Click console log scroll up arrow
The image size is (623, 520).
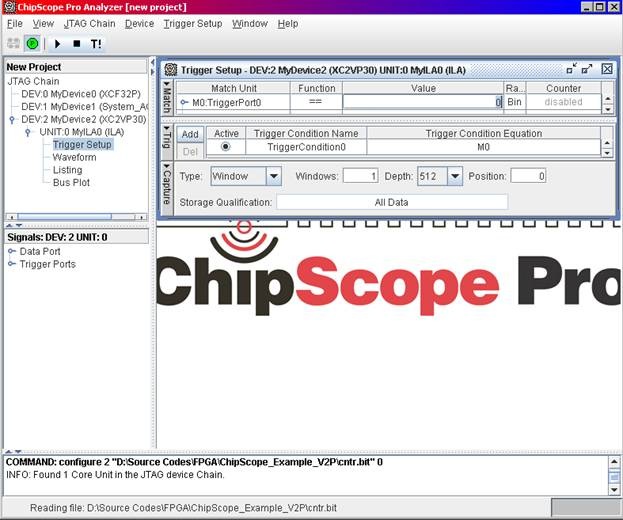[x=614, y=462]
